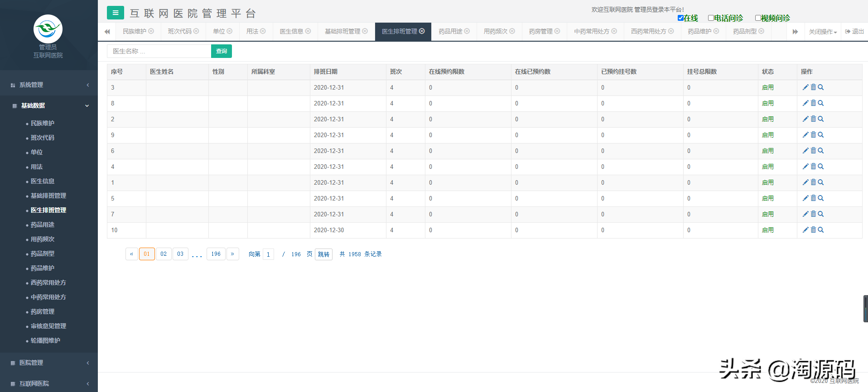The height and width of the screenshot is (392, 868).
Task: Click the green 查询 search button
Action: click(222, 51)
